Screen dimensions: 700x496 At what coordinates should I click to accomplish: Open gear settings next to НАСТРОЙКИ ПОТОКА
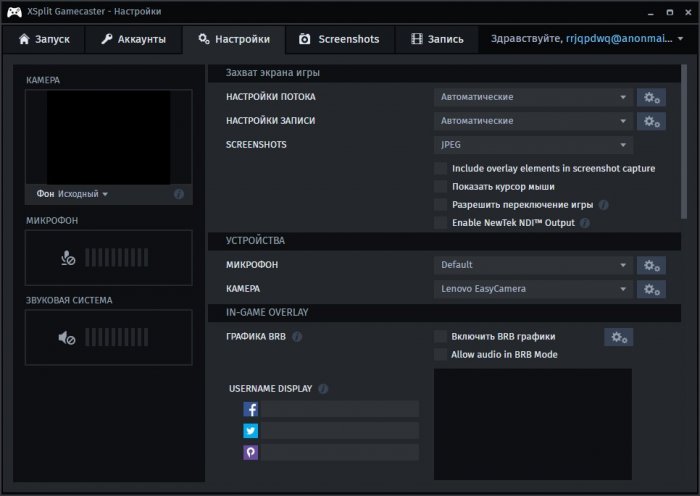click(x=650, y=97)
